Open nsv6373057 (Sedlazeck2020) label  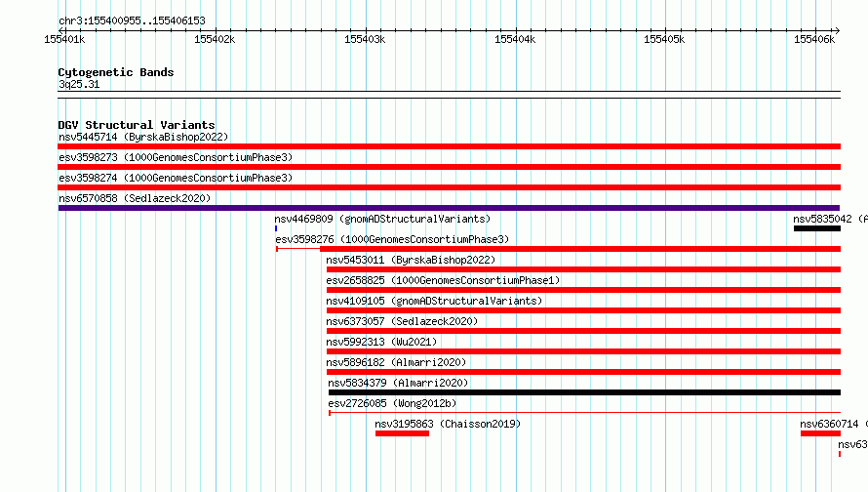(402, 321)
